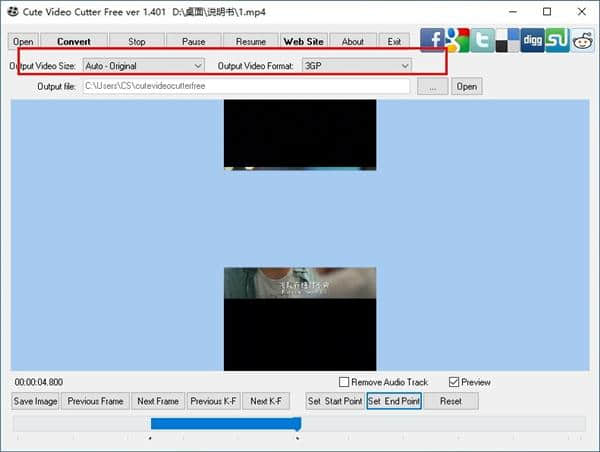
Task: Click the Twitter bird icon
Action: tap(482, 39)
